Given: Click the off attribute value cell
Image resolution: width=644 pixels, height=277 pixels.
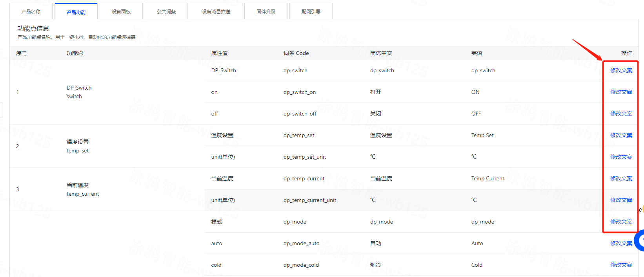Looking at the screenshot, I should coord(215,114).
